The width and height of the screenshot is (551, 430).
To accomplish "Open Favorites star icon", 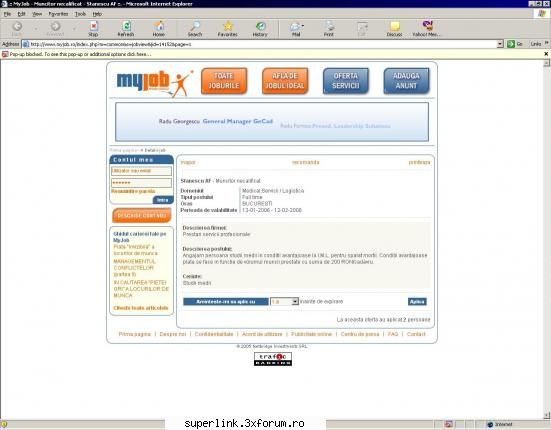I will click(x=228, y=28).
